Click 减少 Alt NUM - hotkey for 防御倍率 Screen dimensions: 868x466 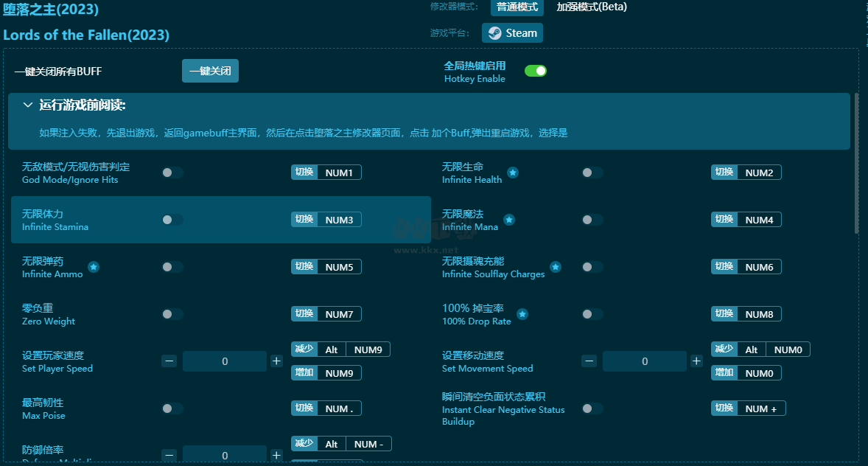(341, 443)
